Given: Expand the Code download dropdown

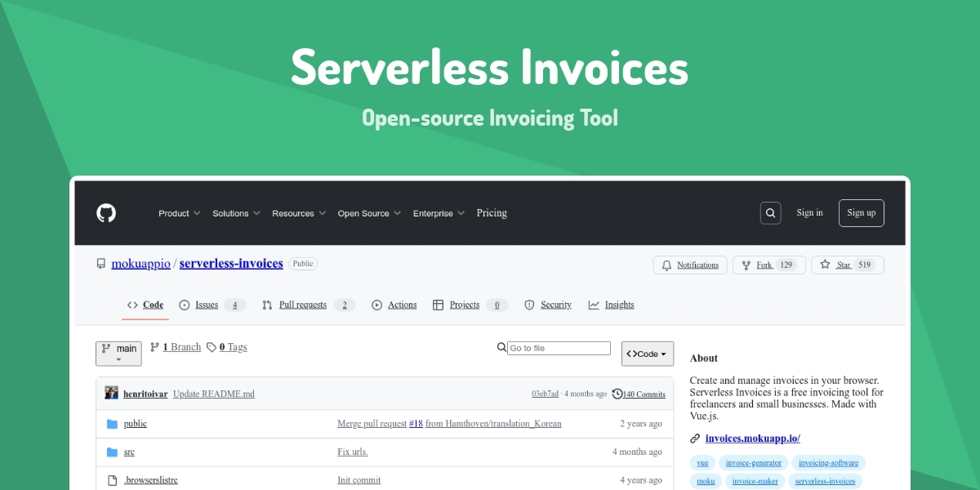Looking at the screenshot, I should (x=647, y=353).
